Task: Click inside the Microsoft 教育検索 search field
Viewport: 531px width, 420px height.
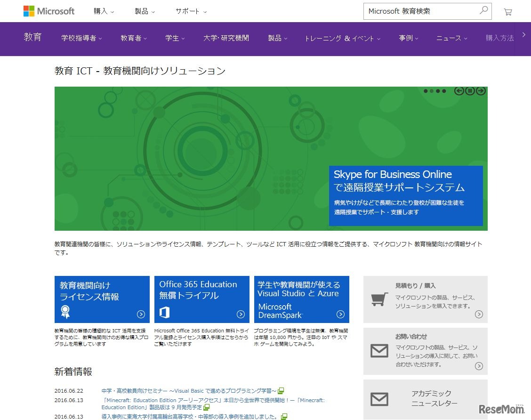Action: [419, 11]
